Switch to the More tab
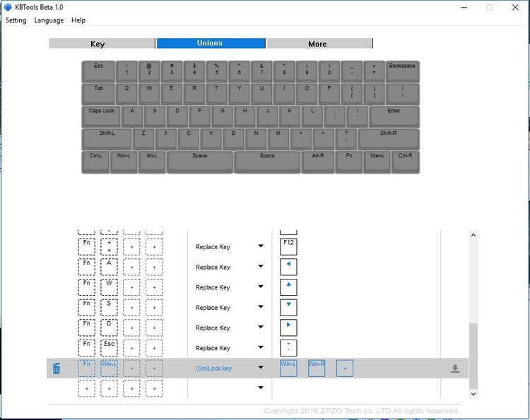The width and height of the screenshot is (530, 420). pyautogui.click(x=318, y=44)
